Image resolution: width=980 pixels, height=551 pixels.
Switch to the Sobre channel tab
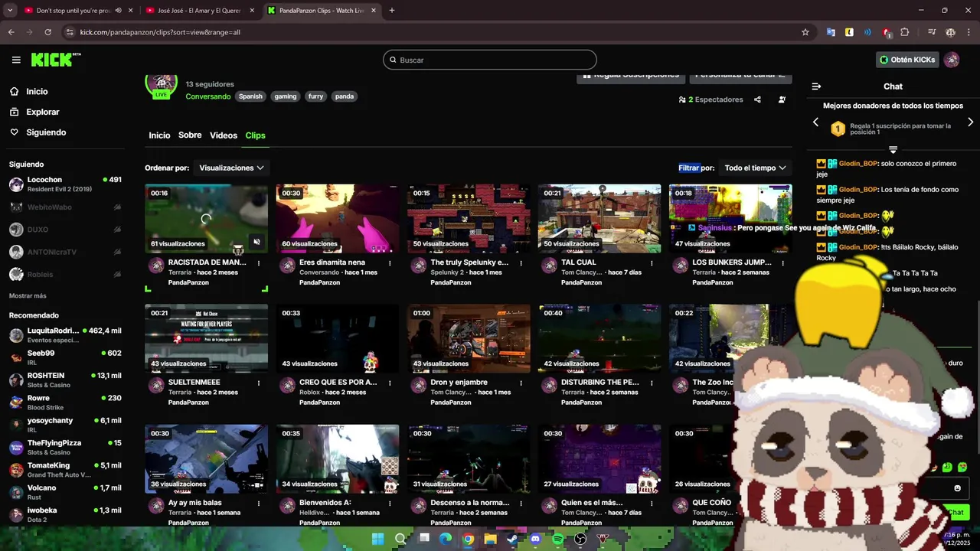coord(190,135)
